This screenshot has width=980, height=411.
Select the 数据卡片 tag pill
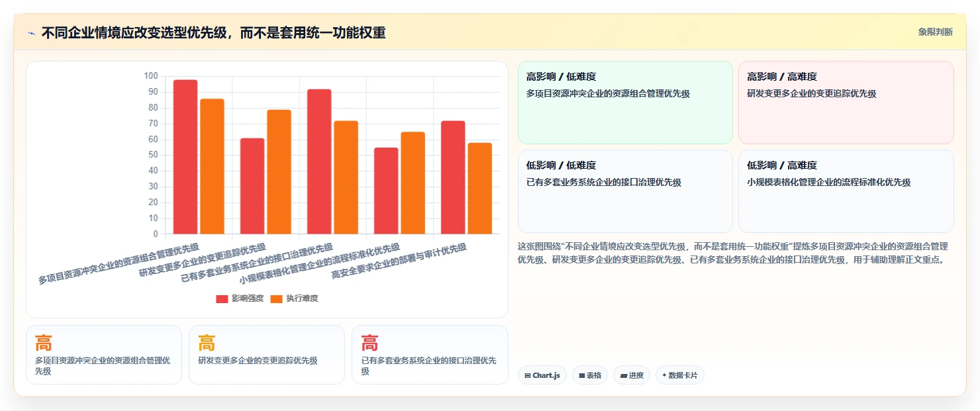tap(679, 375)
